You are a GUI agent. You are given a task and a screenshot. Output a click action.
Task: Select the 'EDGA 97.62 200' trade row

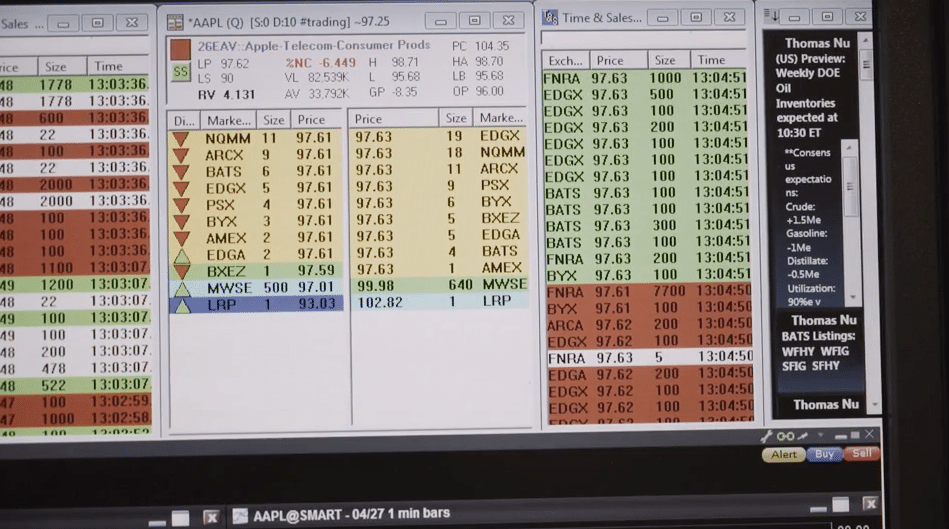(x=649, y=374)
